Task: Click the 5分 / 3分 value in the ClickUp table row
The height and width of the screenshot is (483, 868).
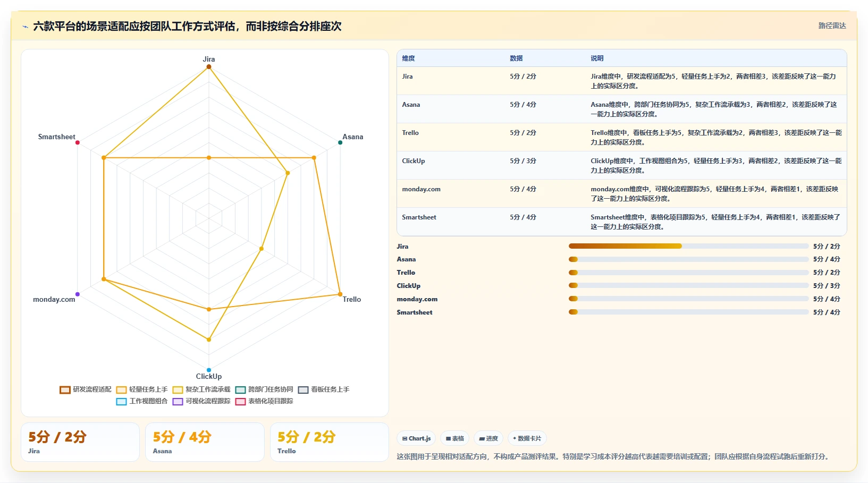Action: click(x=523, y=161)
